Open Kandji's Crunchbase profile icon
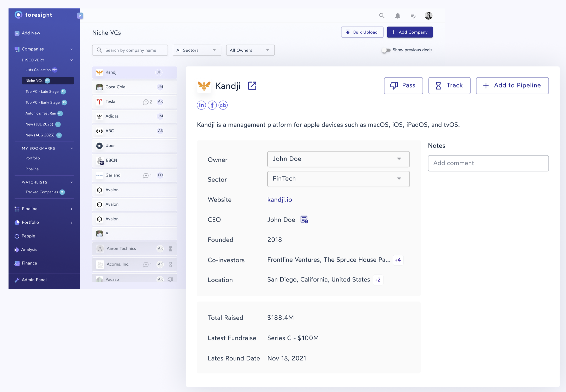The height and width of the screenshot is (392, 566). tap(223, 105)
